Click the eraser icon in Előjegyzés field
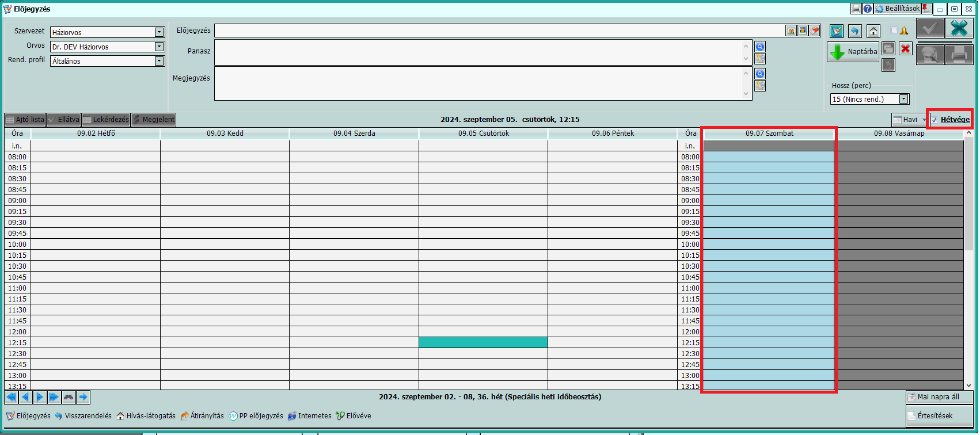Image resolution: width=980 pixels, height=435 pixels. tap(815, 31)
